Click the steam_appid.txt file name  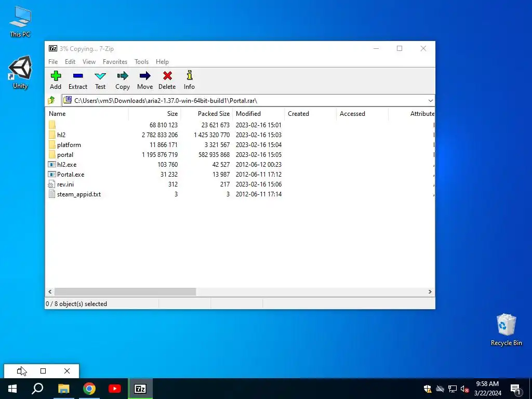click(79, 194)
